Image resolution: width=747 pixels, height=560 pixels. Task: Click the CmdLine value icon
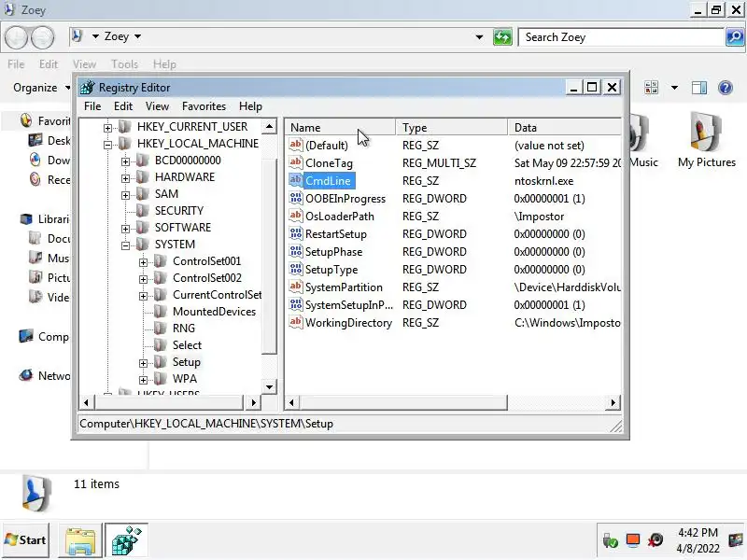(x=296, y=180)
